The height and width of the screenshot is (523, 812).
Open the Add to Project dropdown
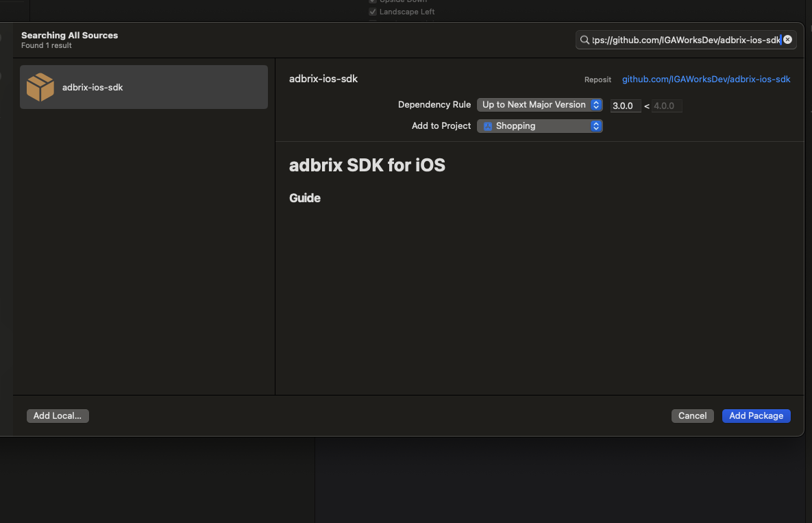pos(539,126)
